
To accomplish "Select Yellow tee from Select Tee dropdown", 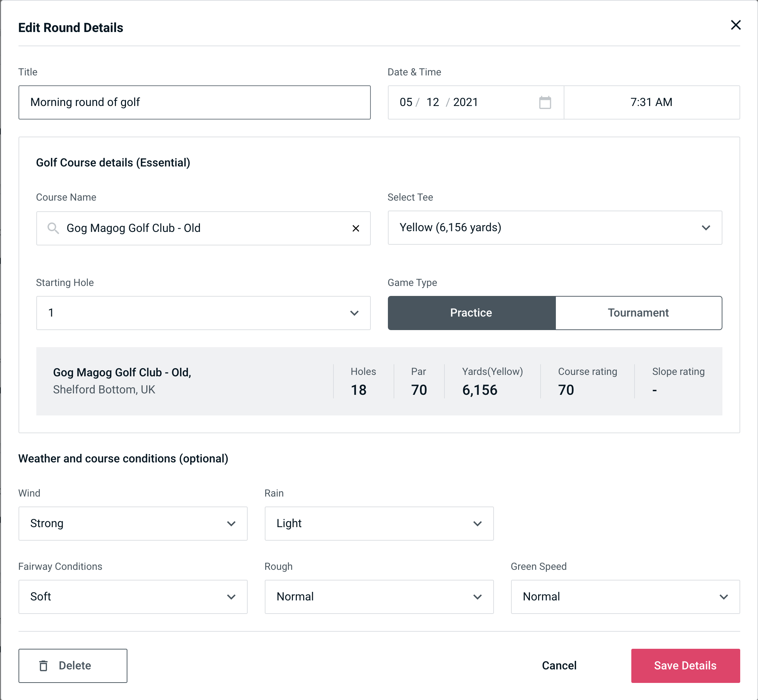I will (555, 228).
